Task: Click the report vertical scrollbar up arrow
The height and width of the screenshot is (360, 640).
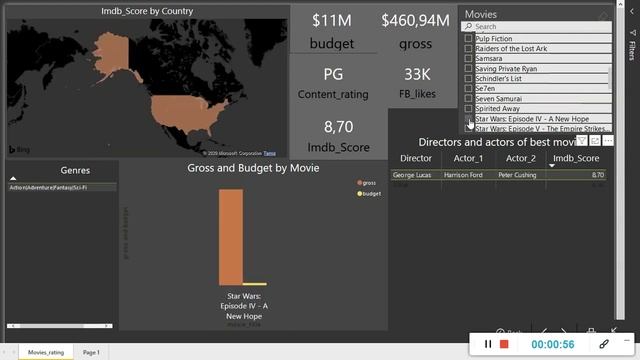Action: point(620,4)
